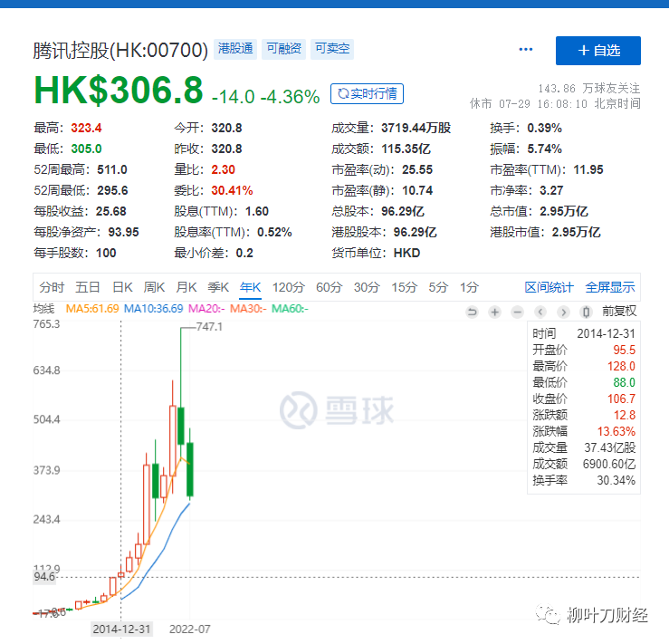669x644 pixels.
Task: Click the 总市值 value 2.95万亿
Action: pyautogui.click(x=564, y=211)
